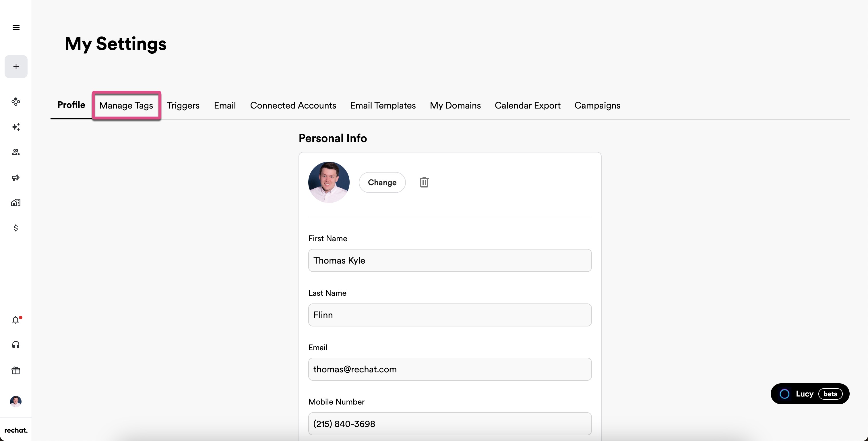Switch to Manage Tags tab
Image resolution: width=868 pixels, height=441 pixels.
126,106
